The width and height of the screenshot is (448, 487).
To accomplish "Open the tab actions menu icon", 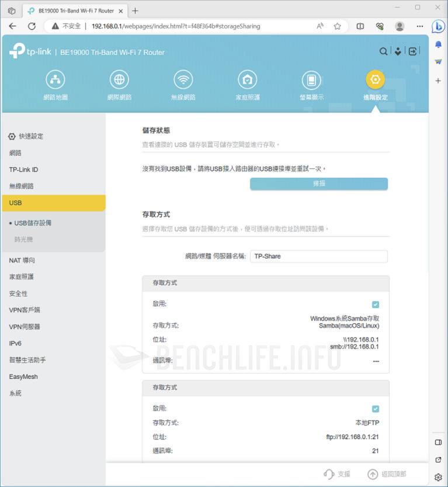I will [12, 11].
